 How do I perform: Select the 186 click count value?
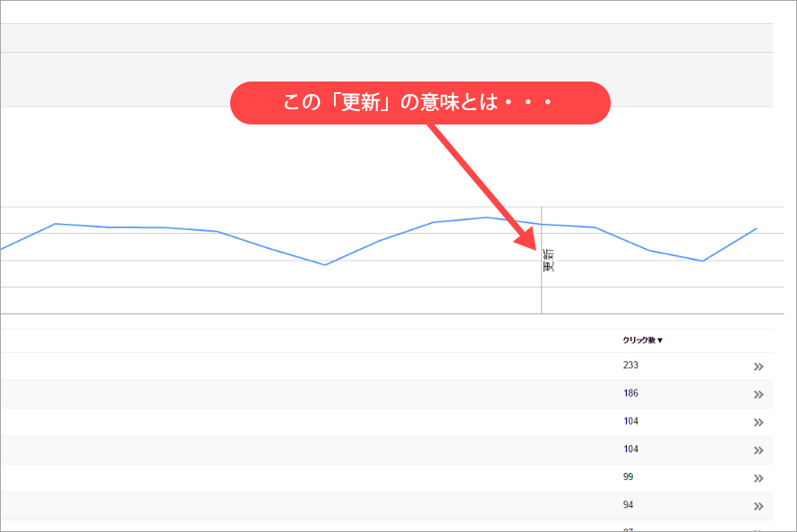click(x=630, y=393)
